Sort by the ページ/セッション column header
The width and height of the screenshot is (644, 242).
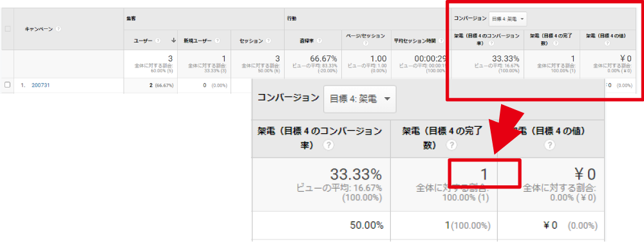click(x=366, y=35)
